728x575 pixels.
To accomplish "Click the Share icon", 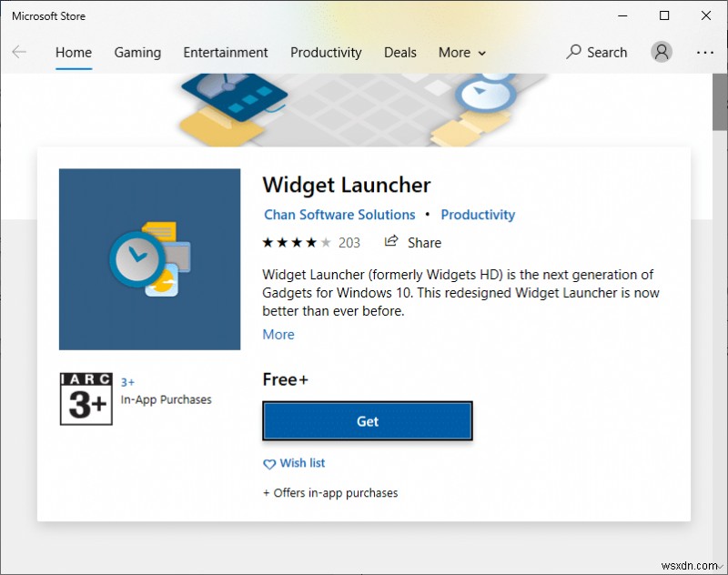I will 391,241.
